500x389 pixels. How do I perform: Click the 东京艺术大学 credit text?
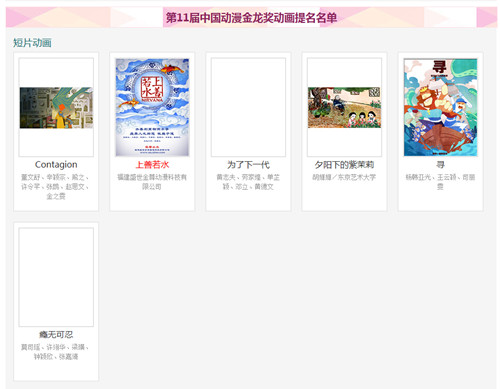tap(357, 177)
